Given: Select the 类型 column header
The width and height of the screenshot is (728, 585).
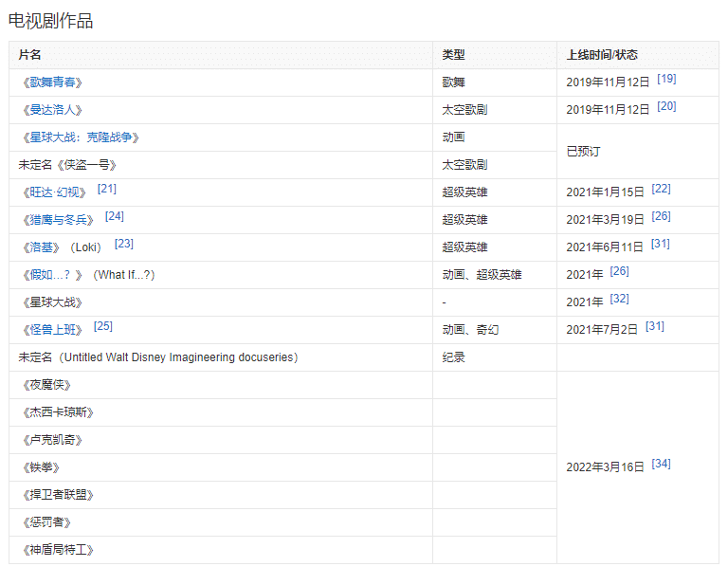Looking at the screenshot, I should [x=495, y=55].
